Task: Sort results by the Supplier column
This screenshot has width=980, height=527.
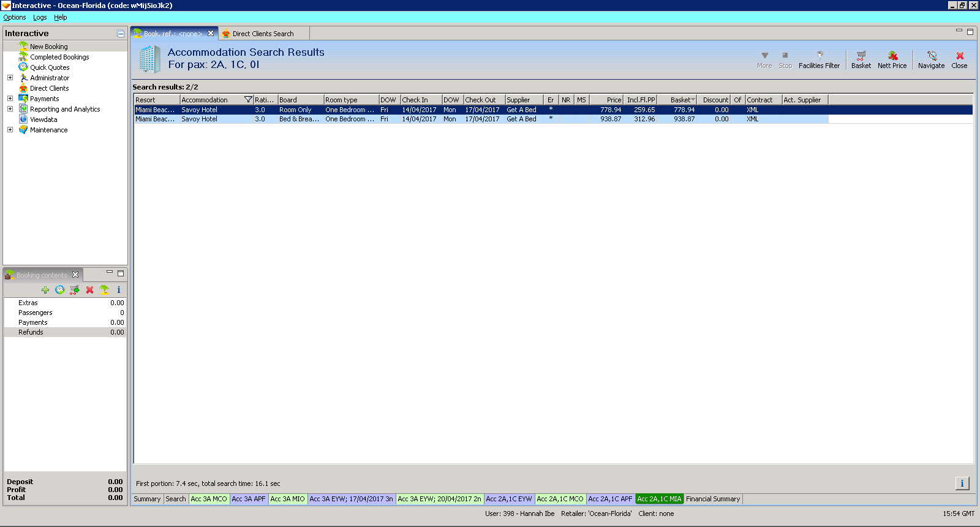Action: coord(524,100)
